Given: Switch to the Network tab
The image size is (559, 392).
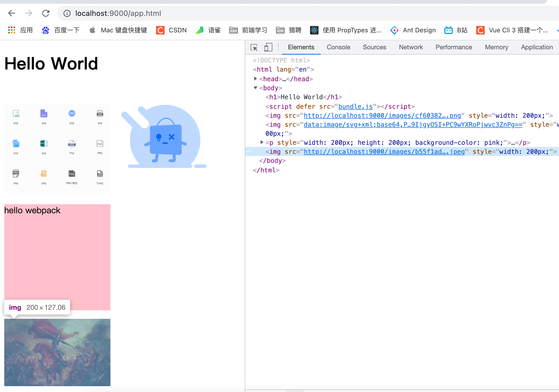Looking at the screenshot, I should [411, 47].
